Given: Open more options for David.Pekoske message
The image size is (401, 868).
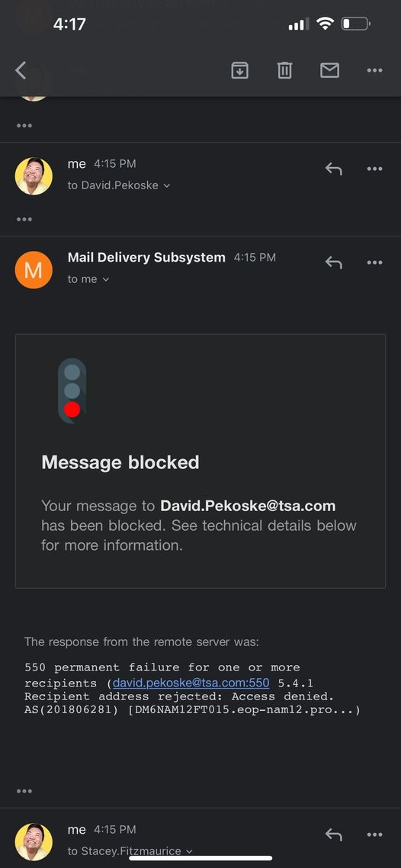Looking at the screenshot, I should pos(374,169).
